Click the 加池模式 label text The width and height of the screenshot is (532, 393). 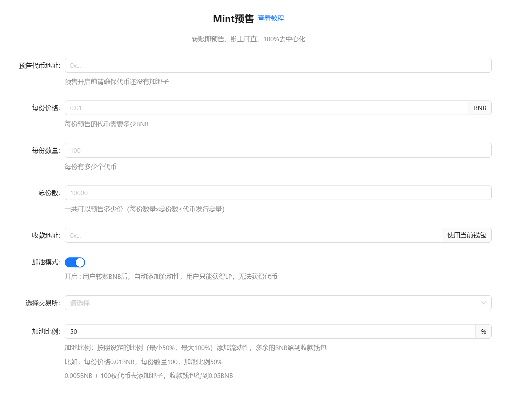click(x=45, y=262)
